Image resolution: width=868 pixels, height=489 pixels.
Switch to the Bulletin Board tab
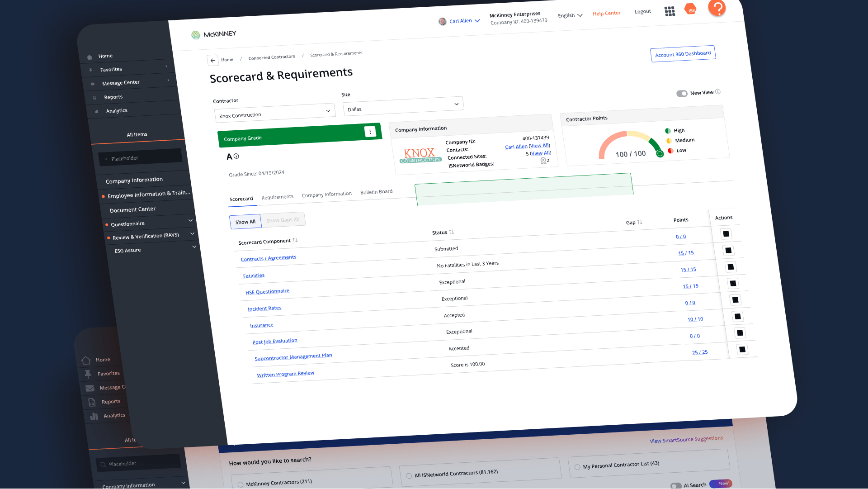(376, 192)
